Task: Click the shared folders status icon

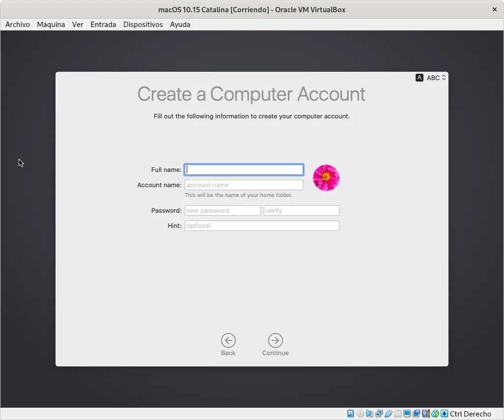Action: [x=398, y=414]
